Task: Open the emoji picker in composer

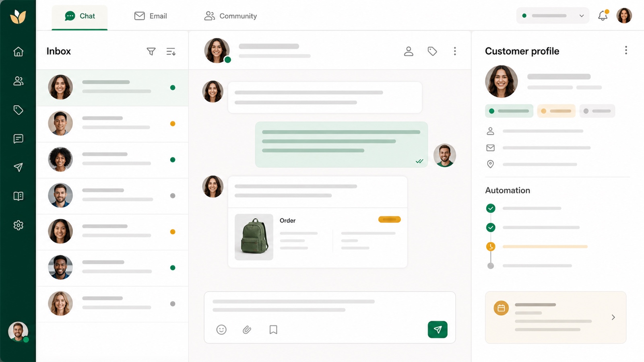Action: coord(221,330)
